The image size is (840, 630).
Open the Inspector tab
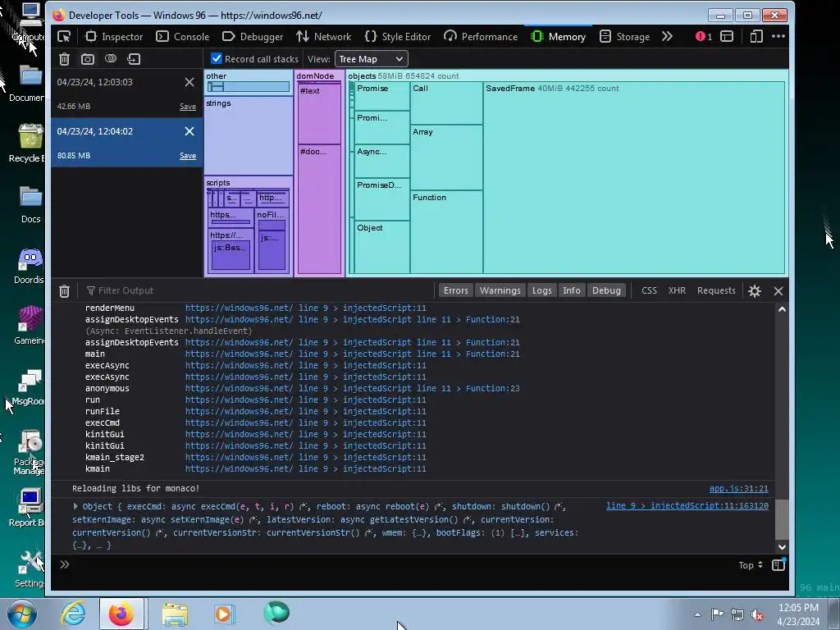(114, 36)
